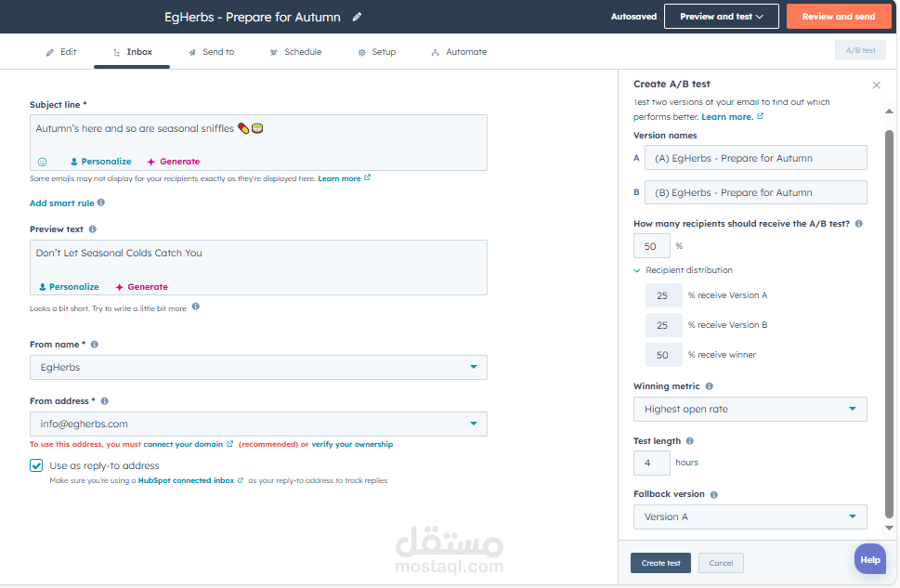
Task: Click the info icon beside From address
Action: click(104, 401)
